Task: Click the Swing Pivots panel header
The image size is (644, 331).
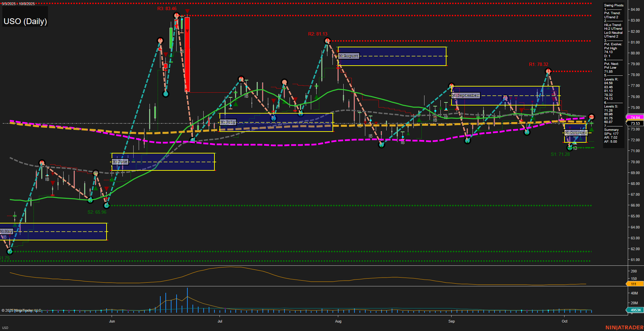Action: [x=613, y=5]
